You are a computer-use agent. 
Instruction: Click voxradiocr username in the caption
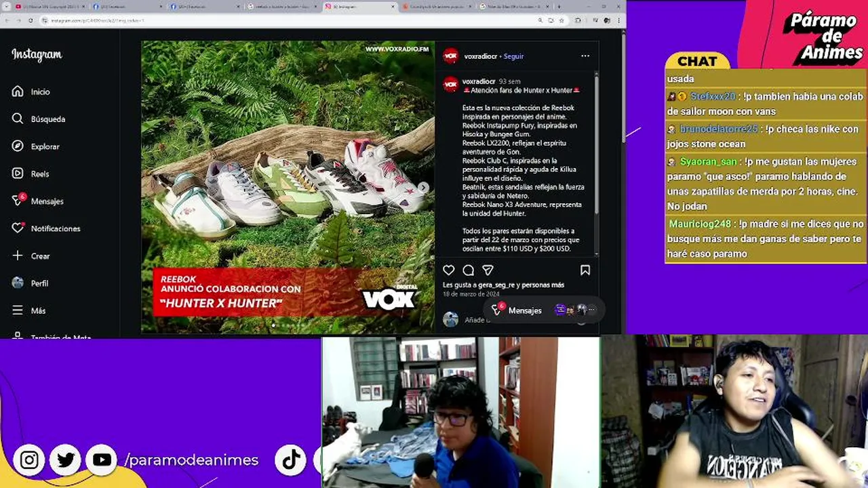coord(479,81)
